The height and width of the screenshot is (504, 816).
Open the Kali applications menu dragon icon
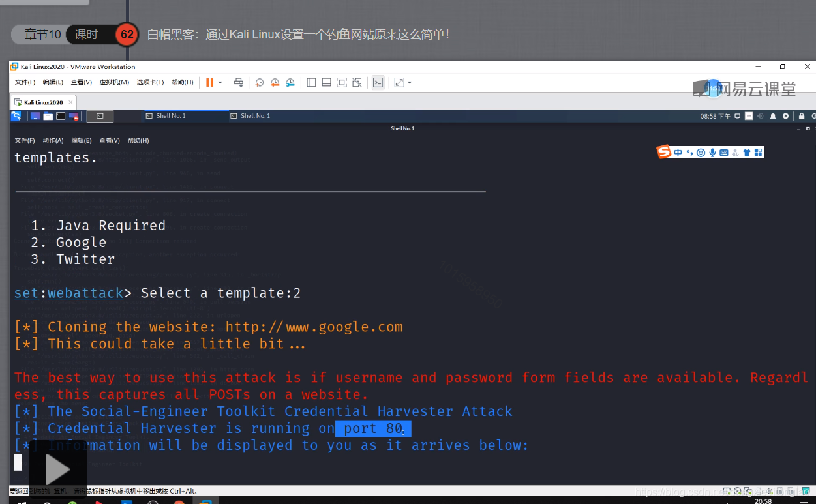point(16,116)
